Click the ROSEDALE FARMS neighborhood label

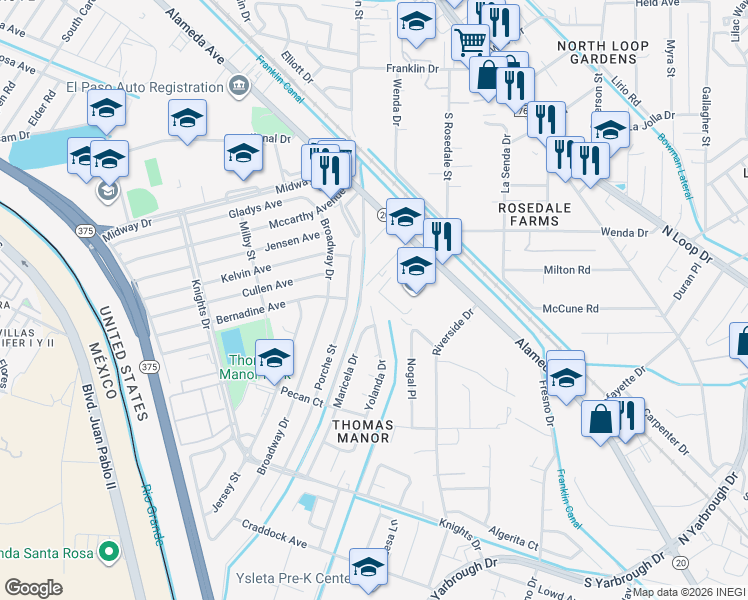535,215
